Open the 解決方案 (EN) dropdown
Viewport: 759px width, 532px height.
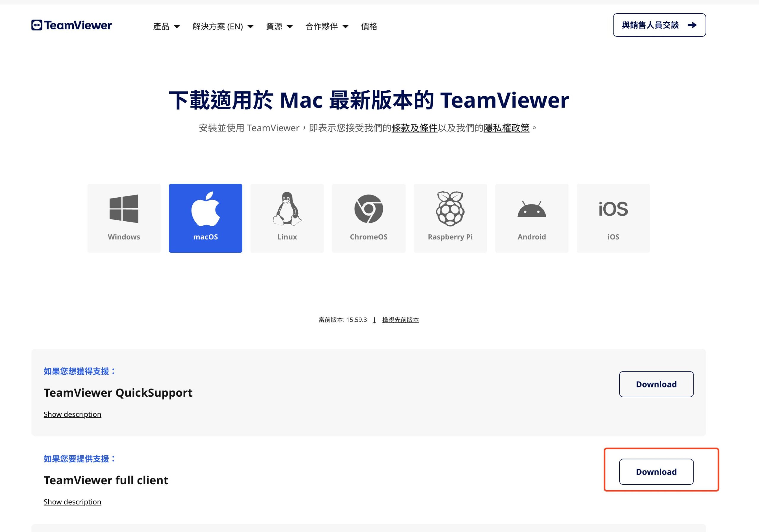tap(223, 26)
